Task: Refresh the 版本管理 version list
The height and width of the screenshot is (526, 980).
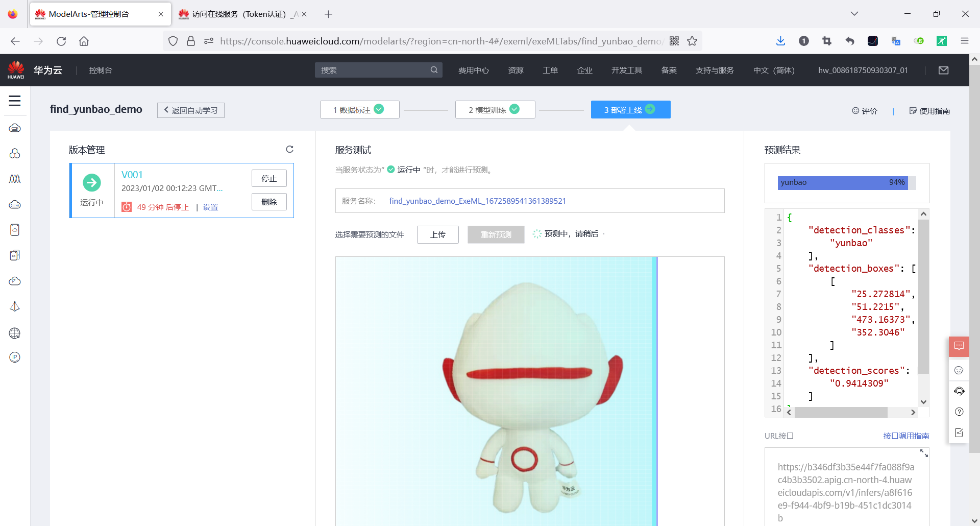Action: tap(290, 149)
